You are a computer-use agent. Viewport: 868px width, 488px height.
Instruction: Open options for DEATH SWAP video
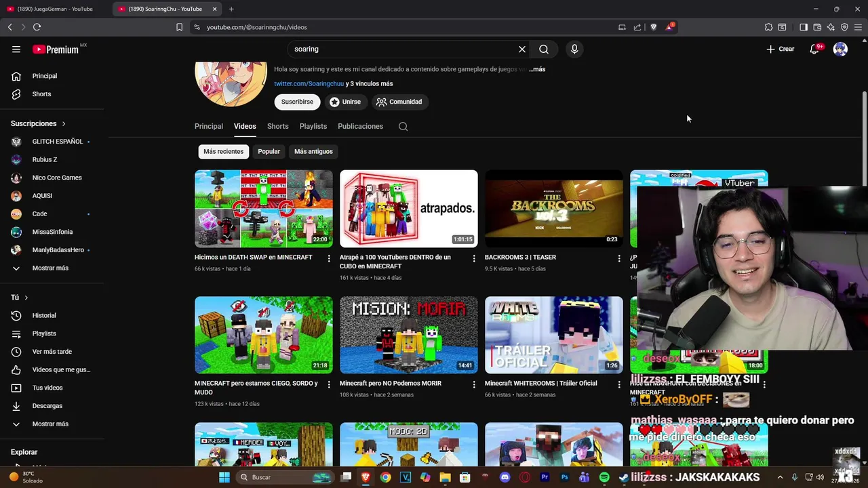click(329, 258)
